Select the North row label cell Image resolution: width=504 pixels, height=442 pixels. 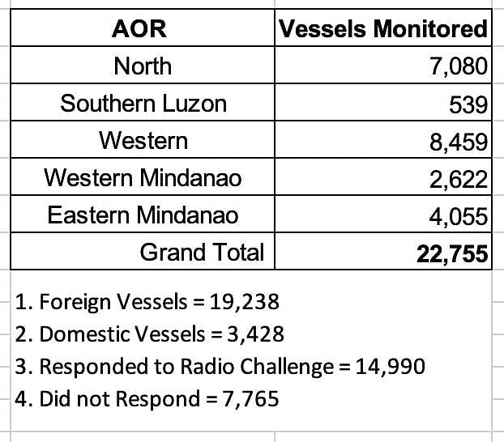point(143,66)
